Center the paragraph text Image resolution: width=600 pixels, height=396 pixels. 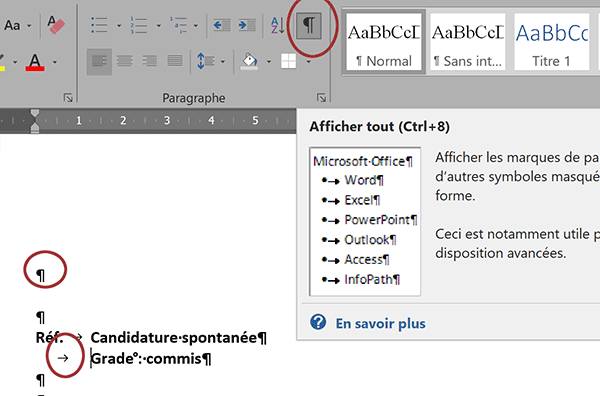(125, 61)
